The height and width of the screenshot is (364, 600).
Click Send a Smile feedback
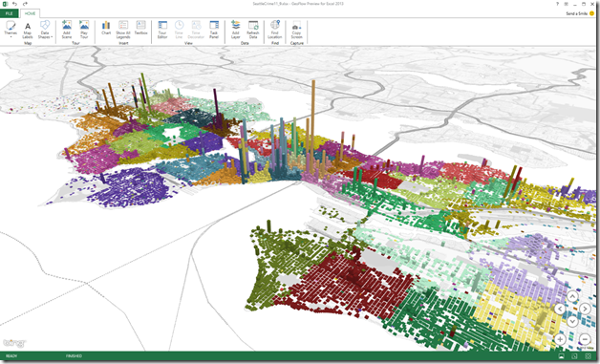coord(580,13)
